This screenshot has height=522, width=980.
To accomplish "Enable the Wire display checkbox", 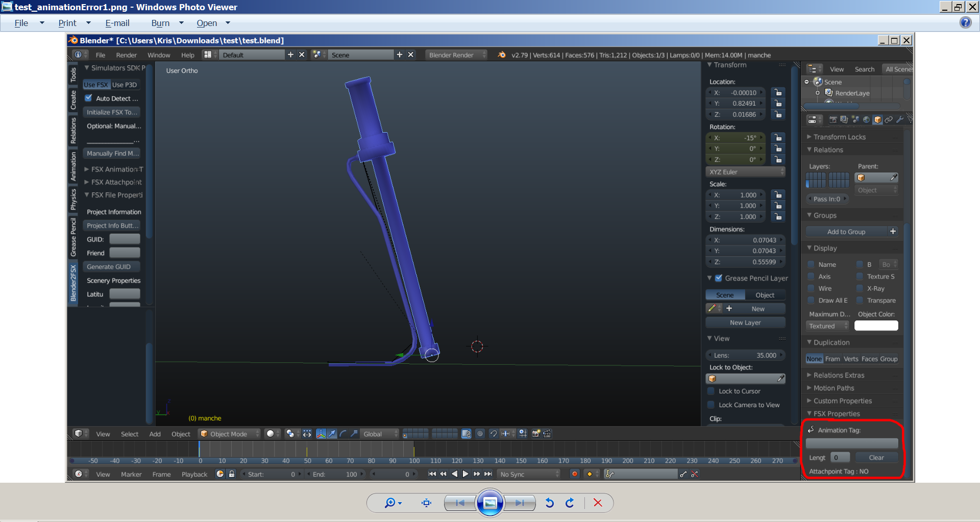I will click(811, 288).
